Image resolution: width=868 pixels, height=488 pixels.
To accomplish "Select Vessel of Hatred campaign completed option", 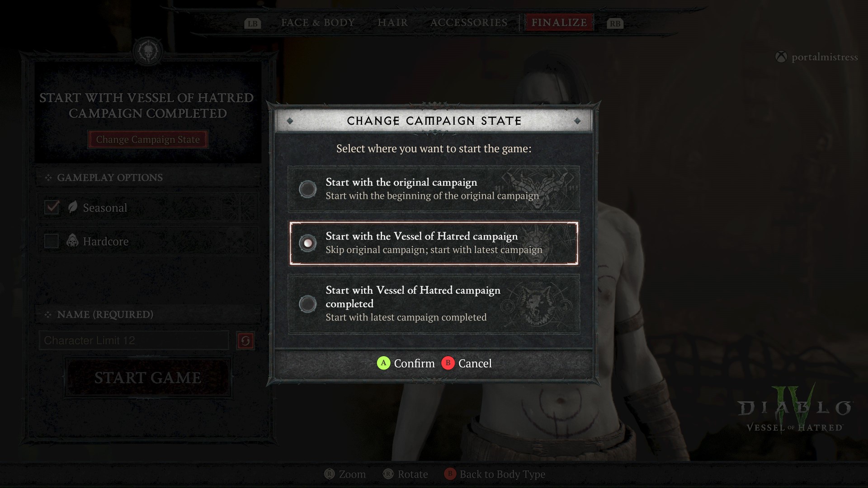I will 307,304.
